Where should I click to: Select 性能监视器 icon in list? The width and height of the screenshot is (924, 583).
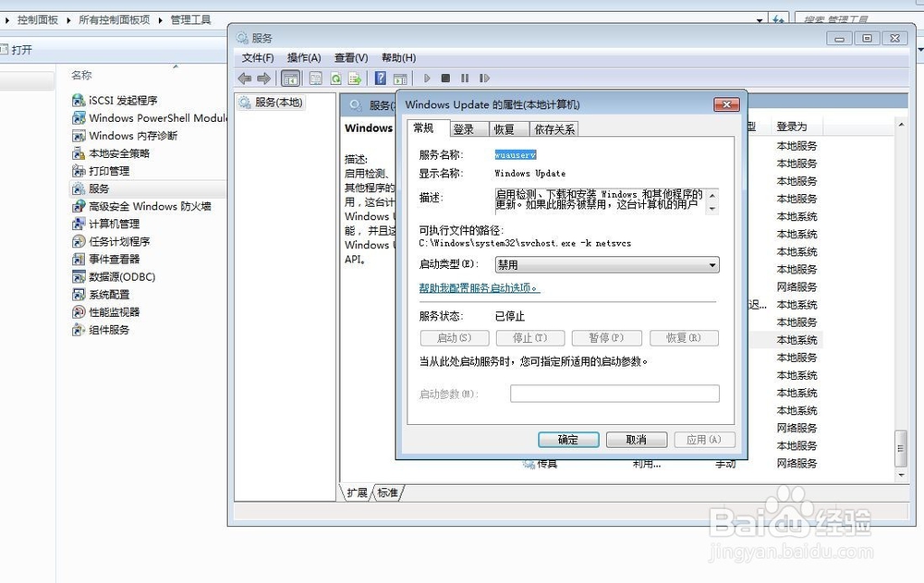(x=79, y=312)
